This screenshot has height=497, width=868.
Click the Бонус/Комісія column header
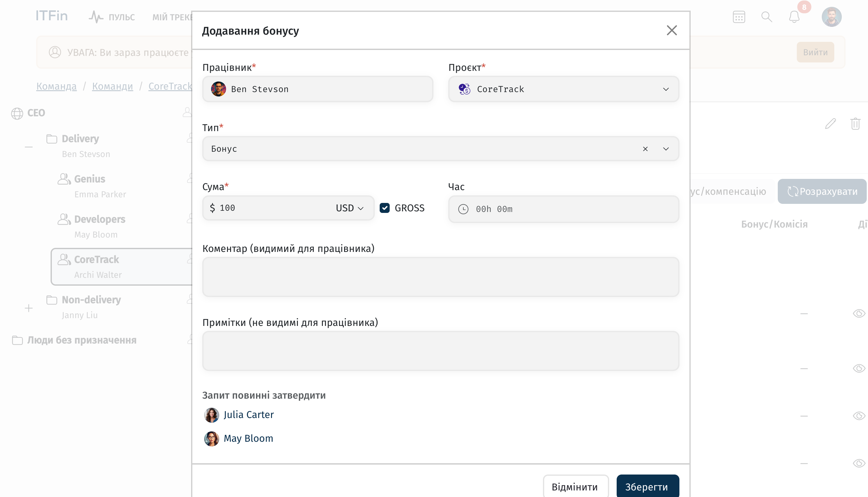774,224
